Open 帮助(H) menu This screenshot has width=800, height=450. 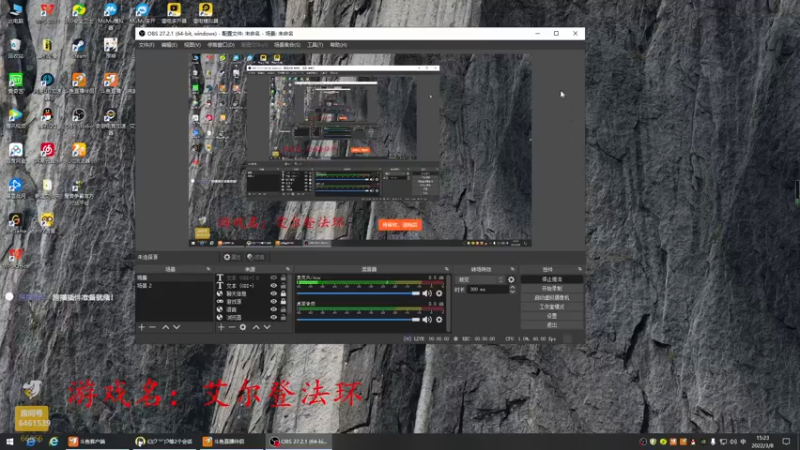tap(338, 45)
